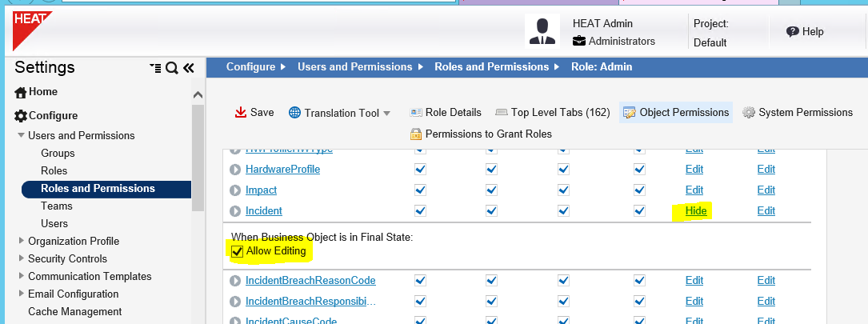Viewport: 868px width, 324px height.
Task: Uncheck the Allow Editing checkbox
Action: (238, 253)
